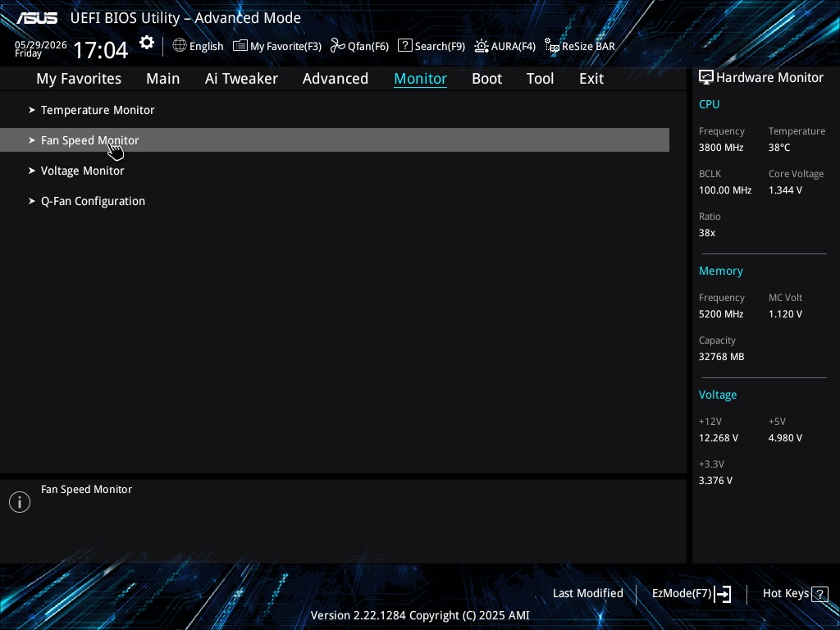Go to the Advanced tab
Viewport: 840px width, 630px height.
[336, 79]
